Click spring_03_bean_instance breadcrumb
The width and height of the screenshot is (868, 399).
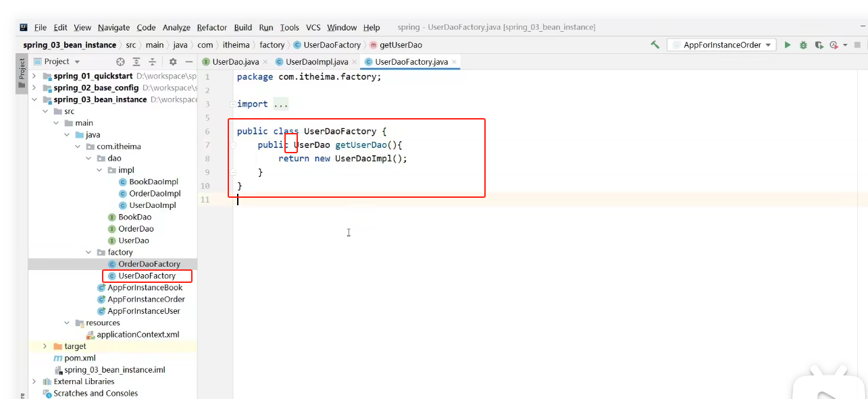click(x=70, y=45)
